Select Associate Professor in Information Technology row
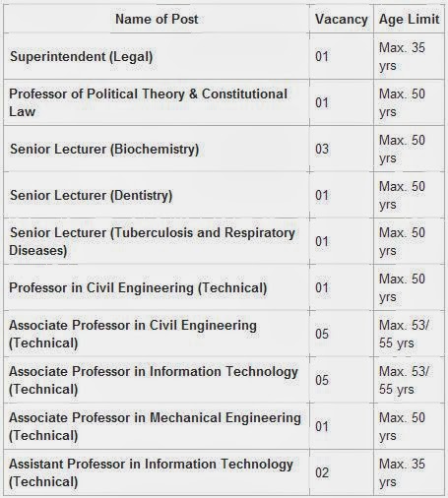The image size is (448, 498). pos(224,380)
